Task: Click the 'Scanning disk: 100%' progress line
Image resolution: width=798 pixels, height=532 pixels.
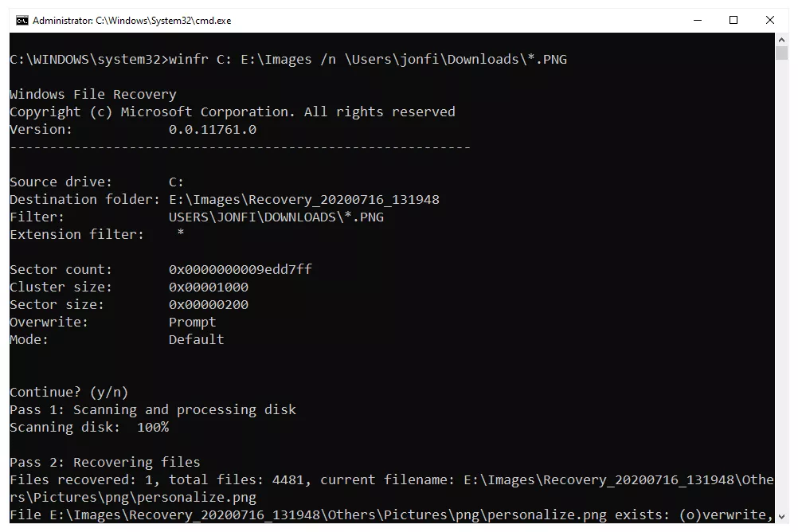Action: 89,428
